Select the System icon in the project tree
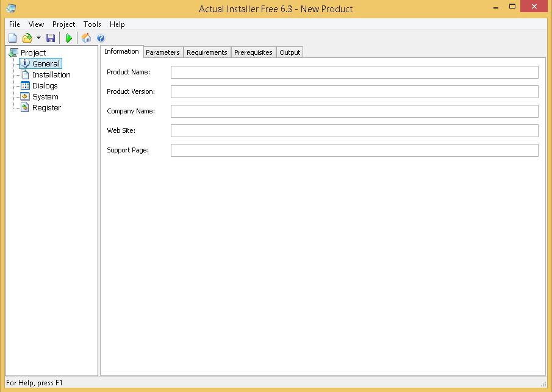This screenshot has width=552, height=392. click(26, 96)
